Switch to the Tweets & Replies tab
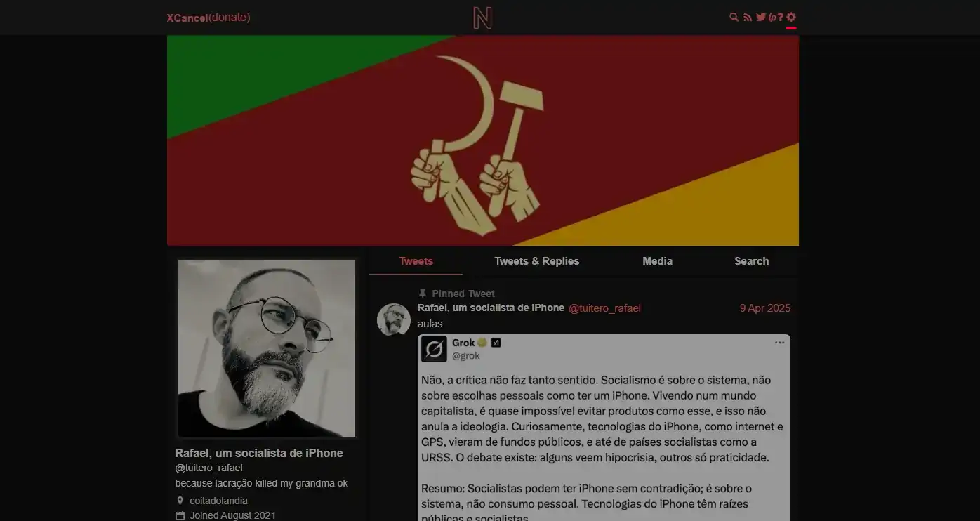The width and height of the screenshot is (980, 521). click(537, 261)
